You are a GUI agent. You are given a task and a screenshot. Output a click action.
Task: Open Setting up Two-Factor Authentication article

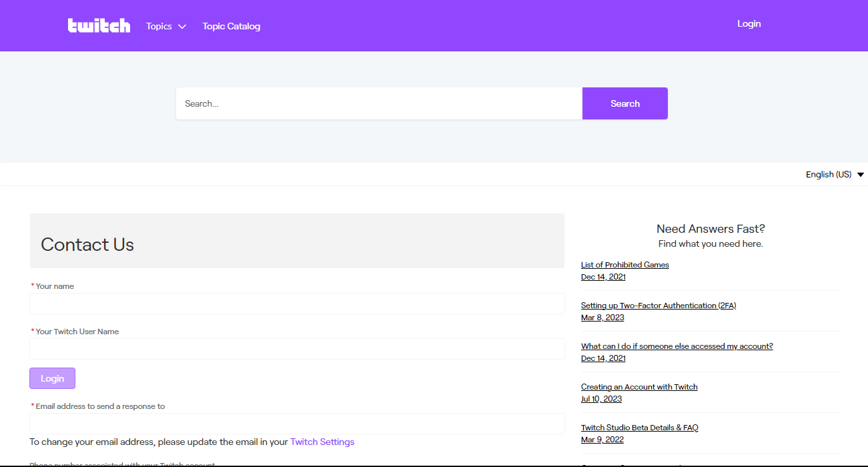click(659, 306)
